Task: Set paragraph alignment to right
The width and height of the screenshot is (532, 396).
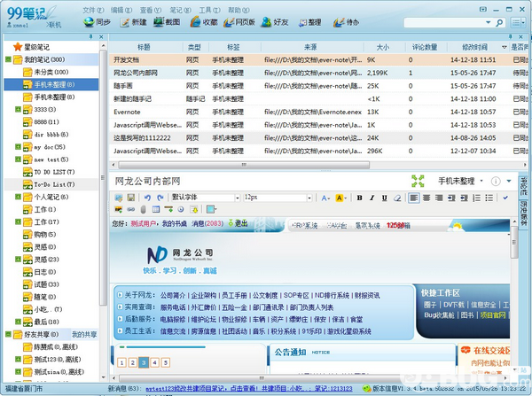Action: click(x=439, y=198)
